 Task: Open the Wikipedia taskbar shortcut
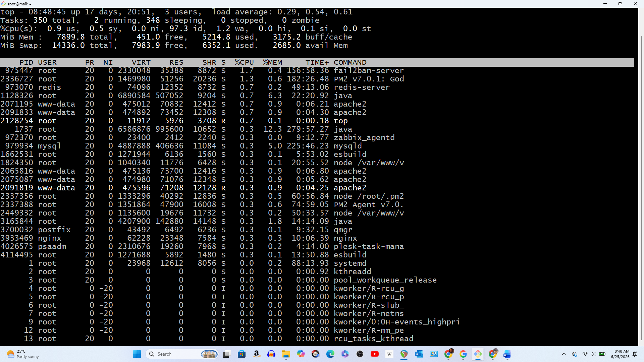(x=389, y=354)
